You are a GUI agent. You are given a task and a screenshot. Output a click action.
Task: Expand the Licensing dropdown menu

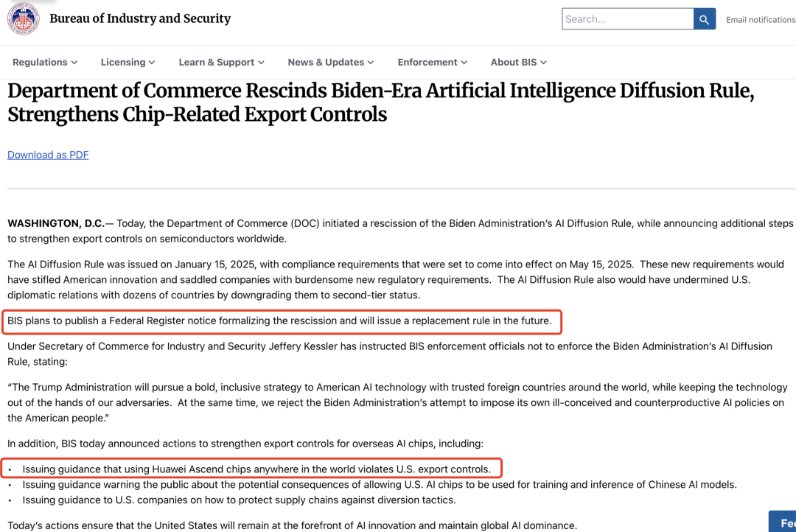tap(128, 63)
